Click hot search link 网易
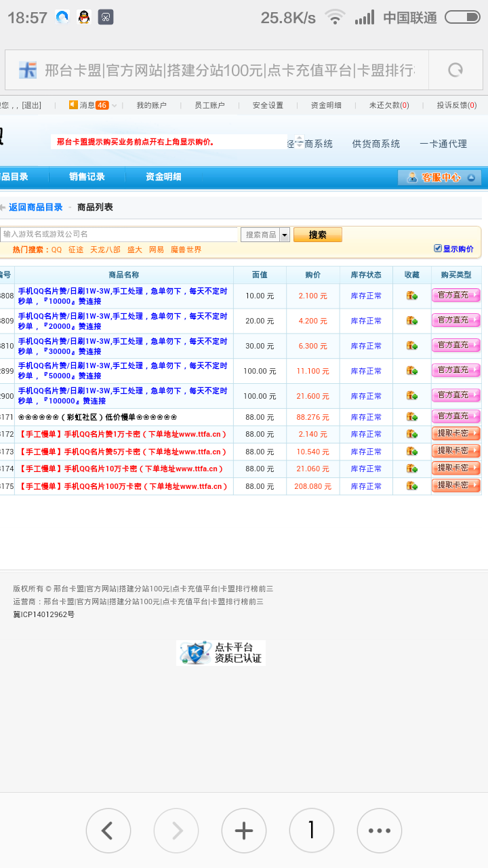 [x=157, y=250]
